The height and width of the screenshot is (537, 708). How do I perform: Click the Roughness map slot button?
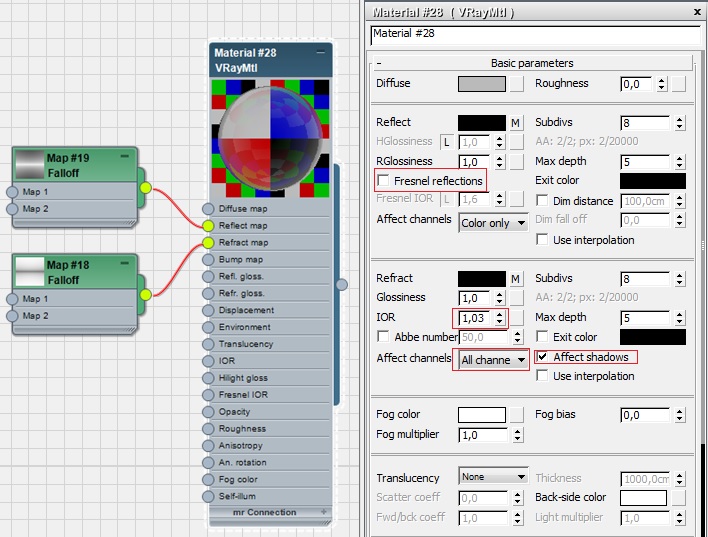point(679,84)
